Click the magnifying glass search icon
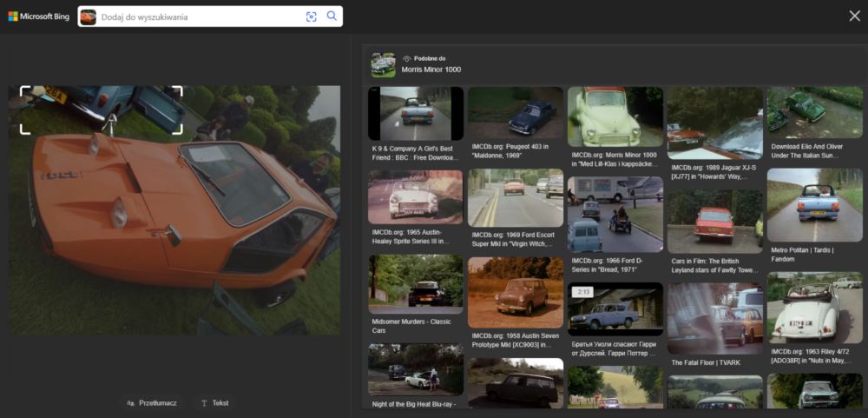868x418 pixels. click(x=332, y=17)
